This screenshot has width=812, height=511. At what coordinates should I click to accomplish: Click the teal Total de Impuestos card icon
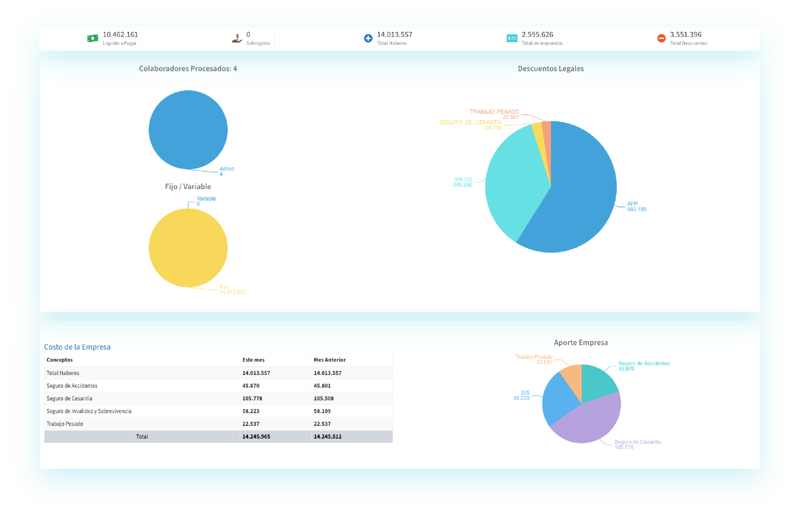(511, 38)
